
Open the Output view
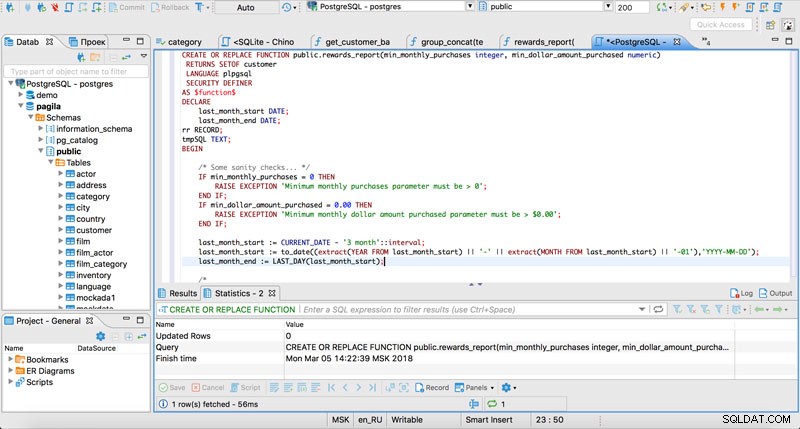tap(776, 293)
